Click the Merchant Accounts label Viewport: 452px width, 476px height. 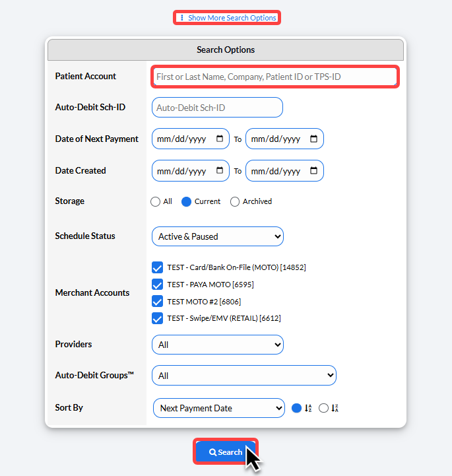coord(92,292)
